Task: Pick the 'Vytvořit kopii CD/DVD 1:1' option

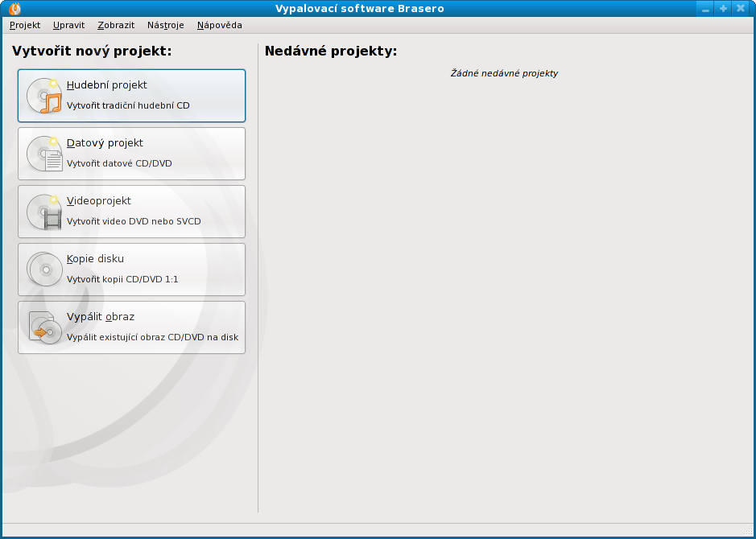Action: [122, 279]
